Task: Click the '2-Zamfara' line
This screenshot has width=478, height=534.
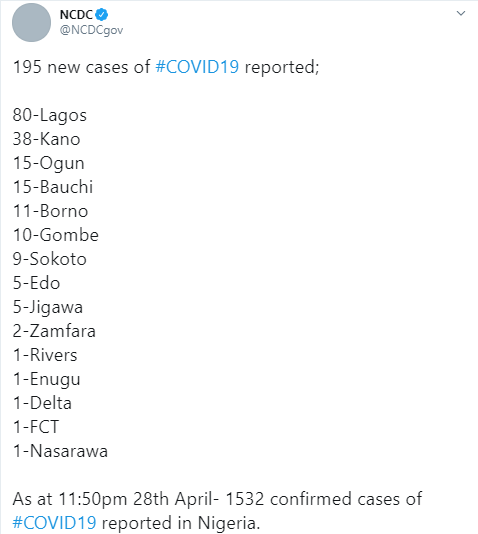Action: tap(54, 331)
